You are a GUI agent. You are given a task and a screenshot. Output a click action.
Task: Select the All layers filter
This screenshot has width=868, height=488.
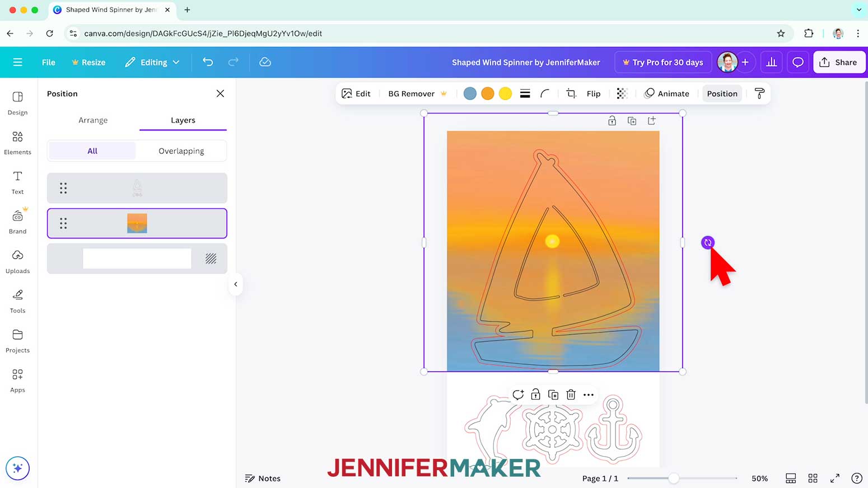tap(92, 151)
